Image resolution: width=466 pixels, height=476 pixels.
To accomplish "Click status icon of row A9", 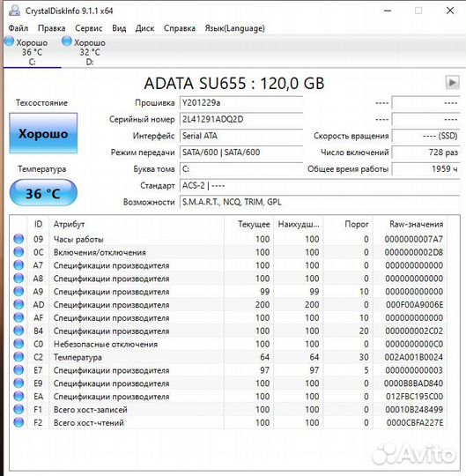I will click(x=18, y=291).
